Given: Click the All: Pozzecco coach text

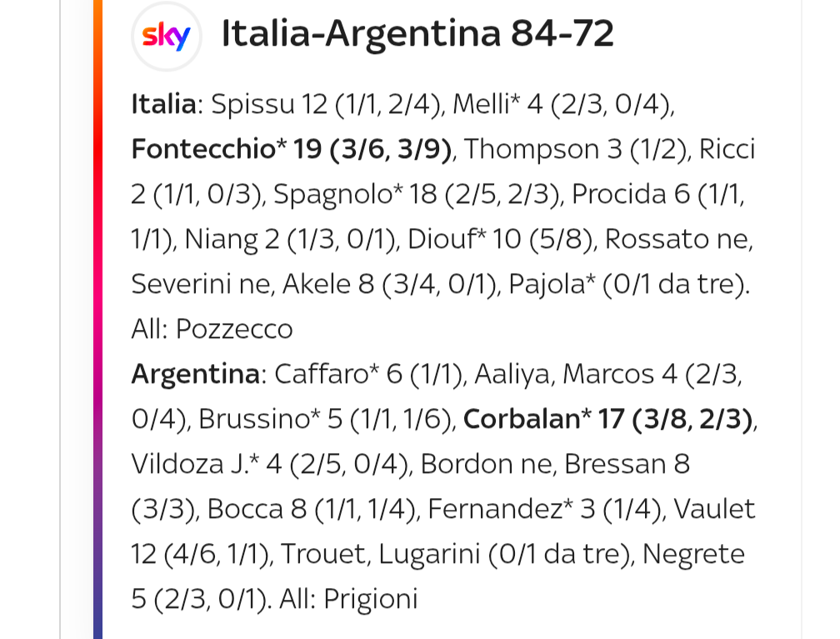Looking at the screenshot, I should tap(212, 329).
